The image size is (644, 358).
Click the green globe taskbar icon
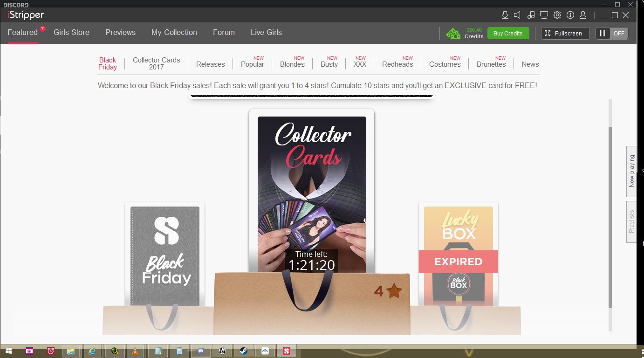tap(114, 351)
